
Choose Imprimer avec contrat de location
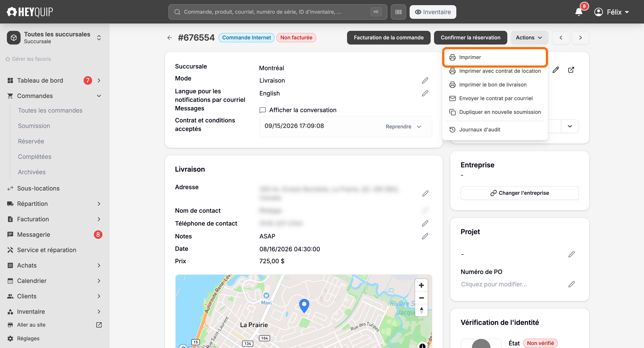495,71
